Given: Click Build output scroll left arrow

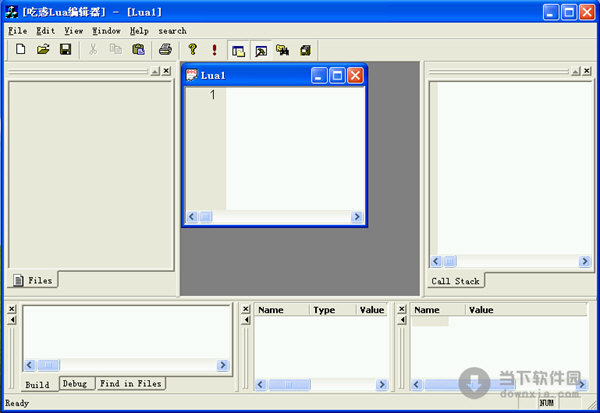Looking at the screenshot, I should 29,365.
